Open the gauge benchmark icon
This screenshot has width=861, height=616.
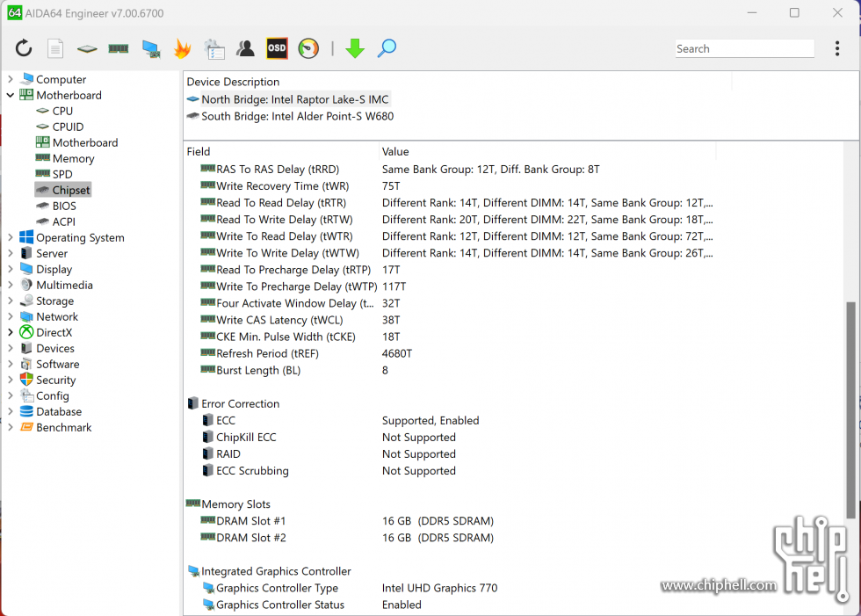click(x=308, y=48)
